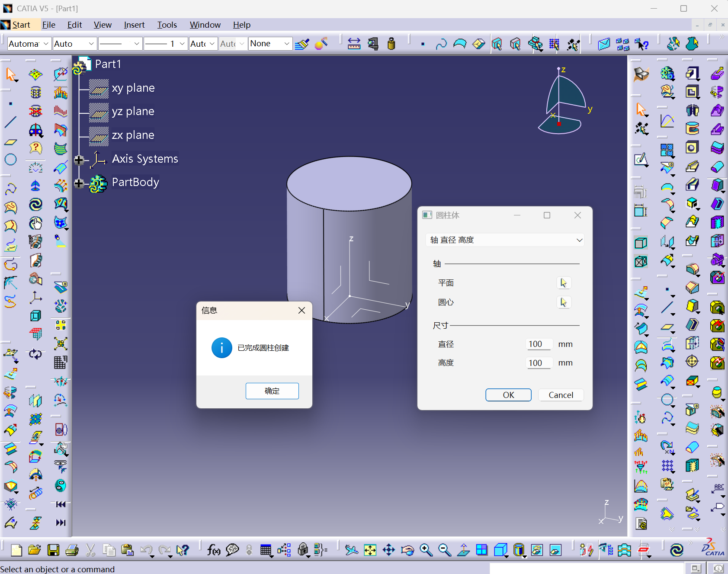
Task: Open the None layer dropdown
Action: pyautogui.click(x=270, y=44)
